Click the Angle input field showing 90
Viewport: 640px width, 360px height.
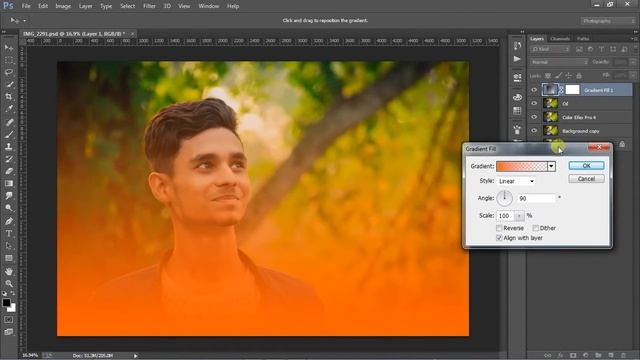click(536, 198)
